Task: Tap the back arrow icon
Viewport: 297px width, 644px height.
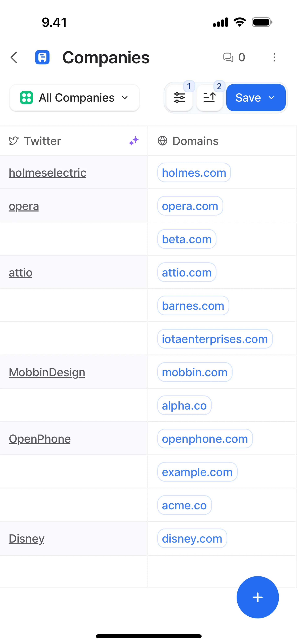Action: [14, 57]
